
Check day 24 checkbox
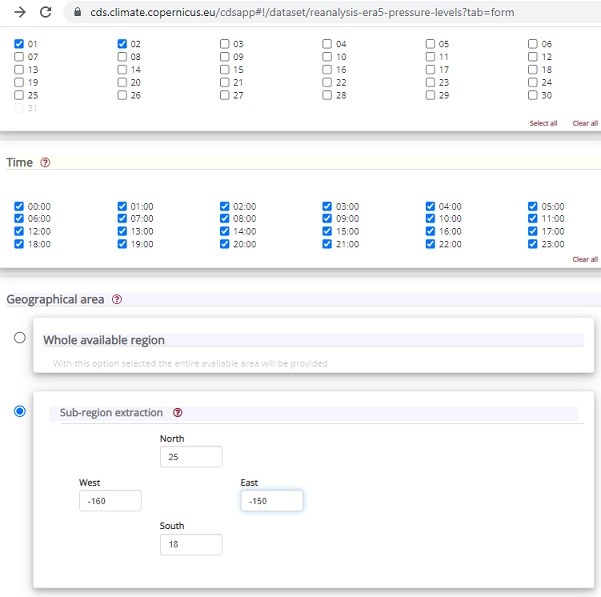pyautogui.click(x=533, y=82)
